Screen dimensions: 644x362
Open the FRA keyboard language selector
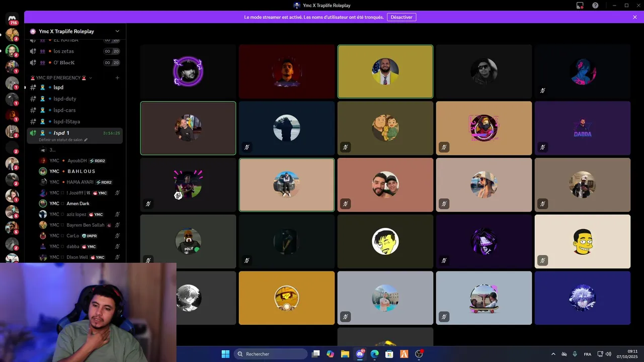click(588, 354)
